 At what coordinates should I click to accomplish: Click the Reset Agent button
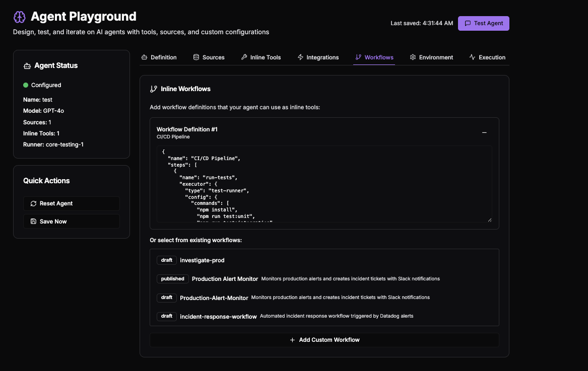(x=72, y=203)
